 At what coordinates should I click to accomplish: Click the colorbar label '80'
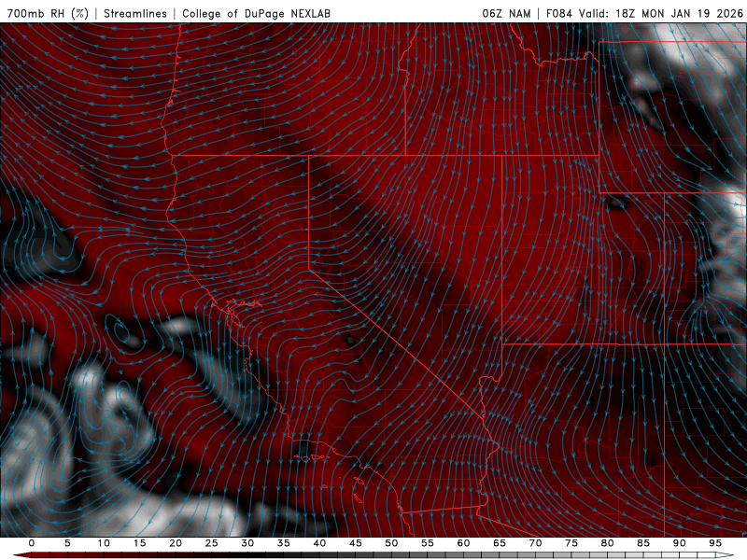608,543
